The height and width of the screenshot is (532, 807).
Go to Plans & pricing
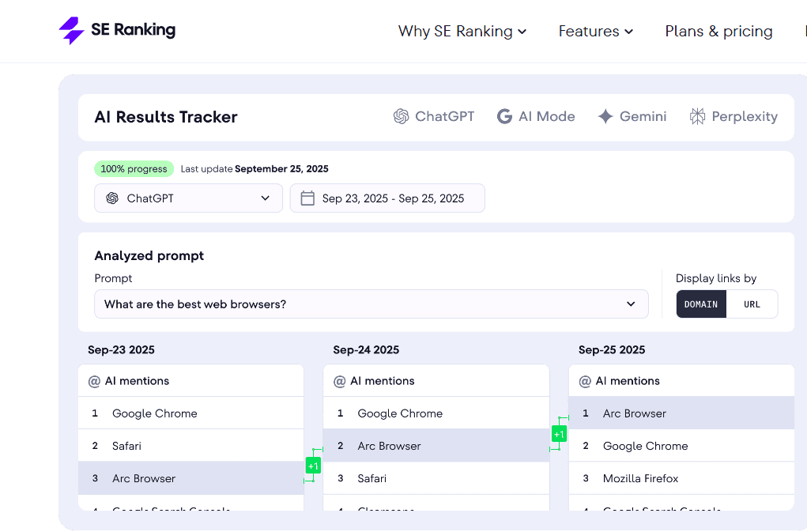click(x=718, y=32)
